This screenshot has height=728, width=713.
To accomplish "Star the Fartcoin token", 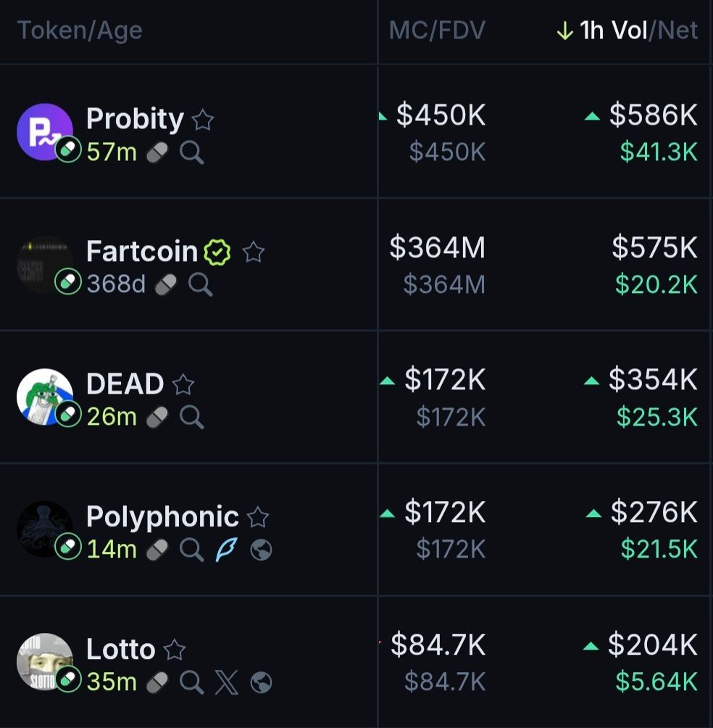I will pyautogui.click(x=254, y=252).
